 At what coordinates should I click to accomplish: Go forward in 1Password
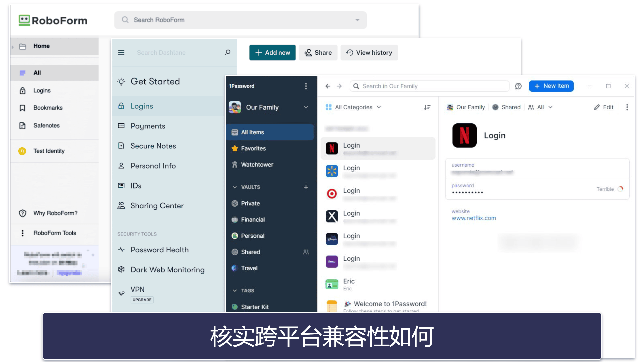339,86
